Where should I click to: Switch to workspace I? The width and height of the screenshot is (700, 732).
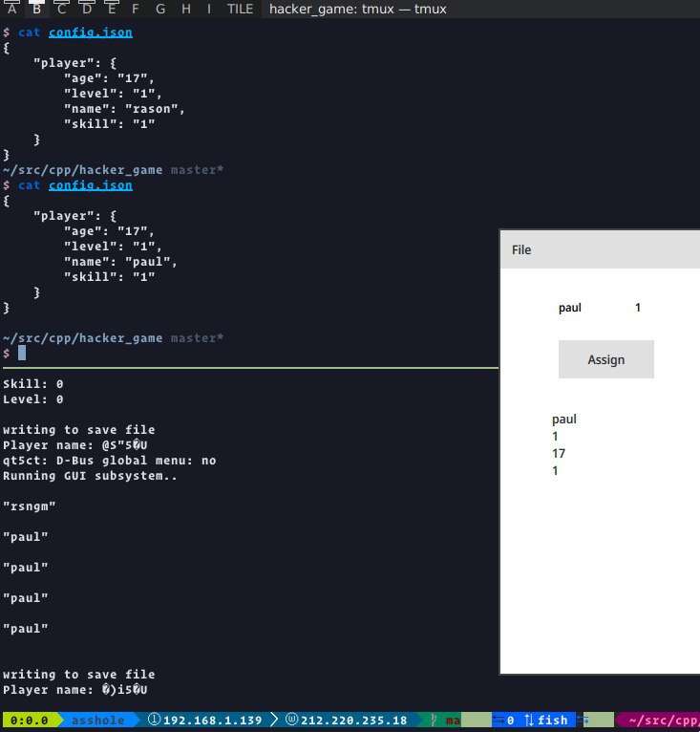point(208,9)
